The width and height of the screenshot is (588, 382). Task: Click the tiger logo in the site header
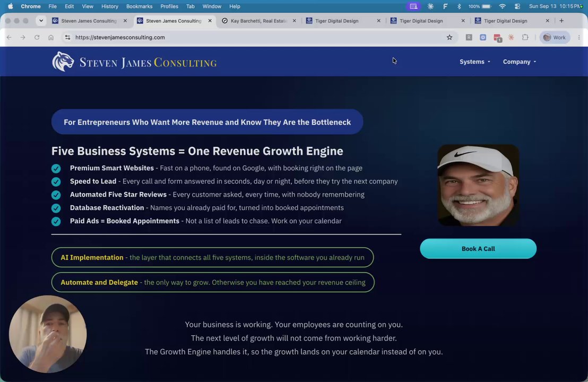(x=63, y=62)
